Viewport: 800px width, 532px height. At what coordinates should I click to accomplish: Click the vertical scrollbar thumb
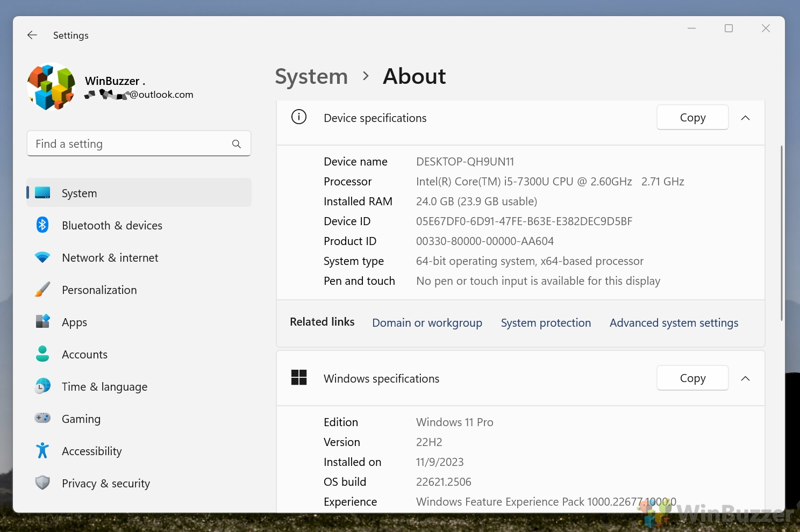[781, 233]
